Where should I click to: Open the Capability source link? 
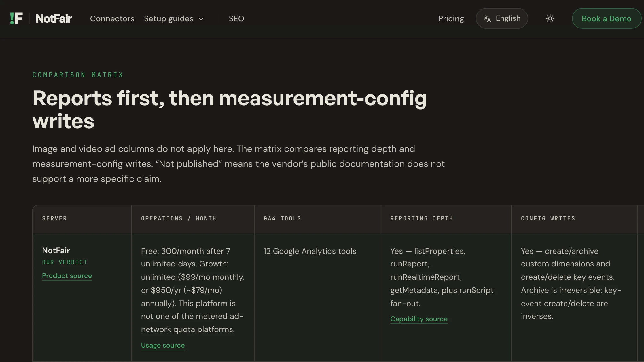[x=419, y=319]
